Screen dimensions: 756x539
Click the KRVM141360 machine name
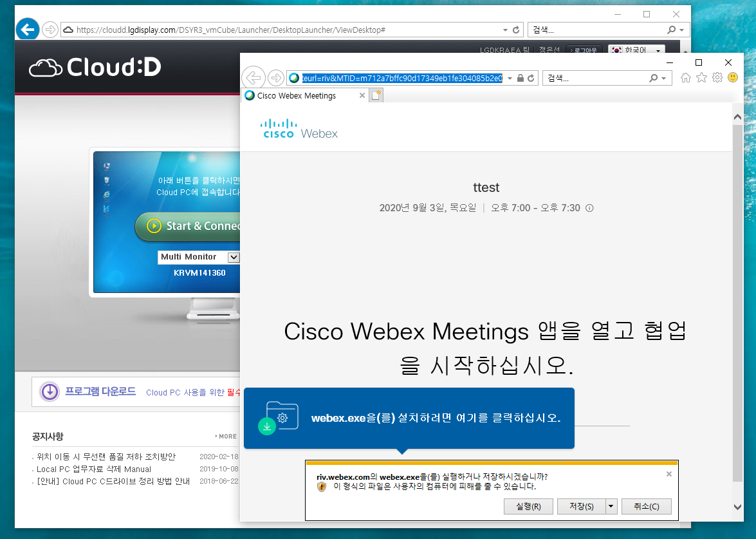pyautogui.click(x=199, y=272)
